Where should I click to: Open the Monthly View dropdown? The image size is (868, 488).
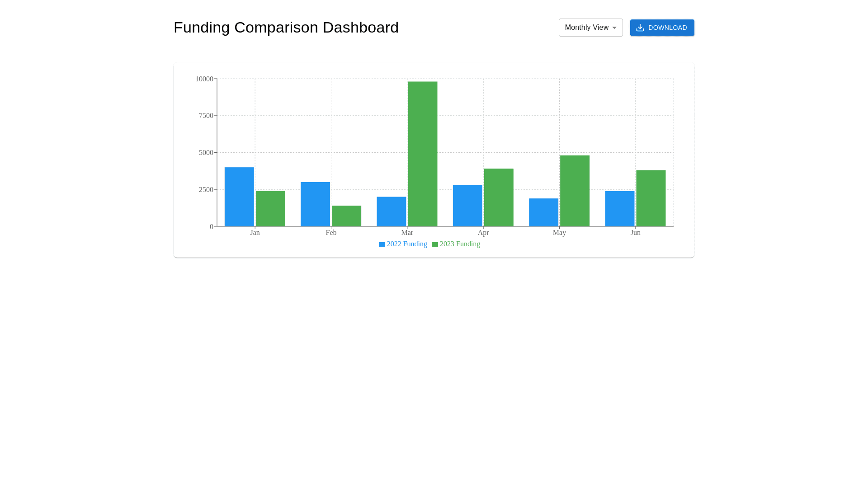[x=586, y=28]
